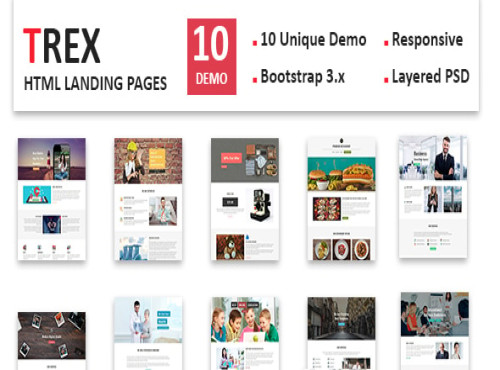This screenshot has width=500, height=370.
Task: Click the Bootstrap 3.x feature label
Action: (302, 76)
